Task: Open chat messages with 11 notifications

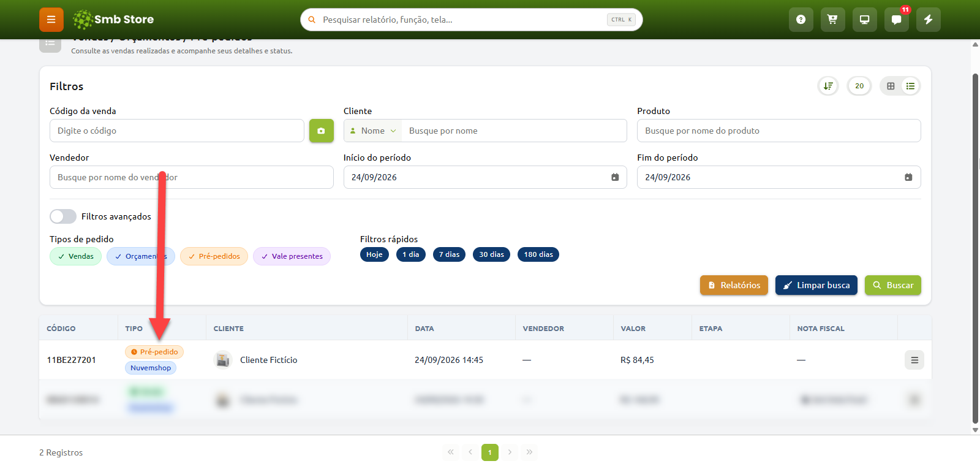Action: click(897, 20)
